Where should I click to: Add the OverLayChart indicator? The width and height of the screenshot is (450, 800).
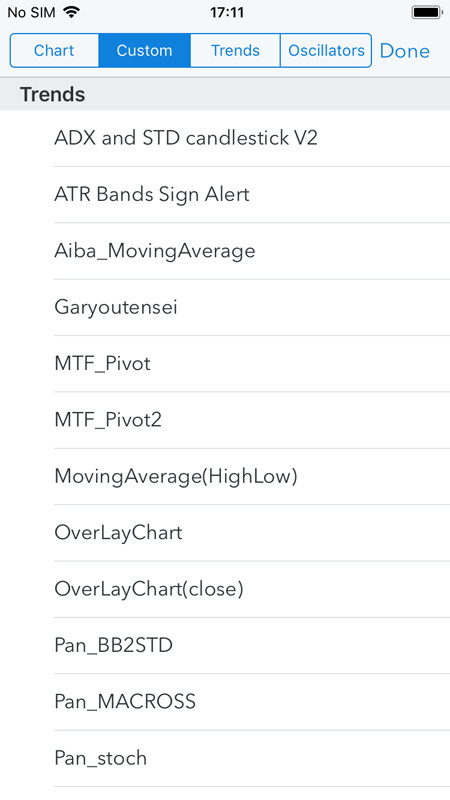[x=225, y=533]
